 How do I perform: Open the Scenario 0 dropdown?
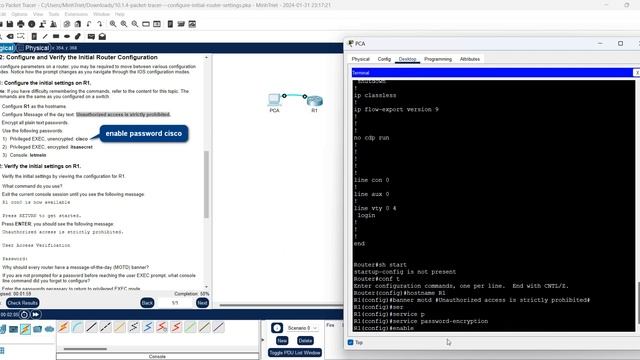[x=302, y=328]
